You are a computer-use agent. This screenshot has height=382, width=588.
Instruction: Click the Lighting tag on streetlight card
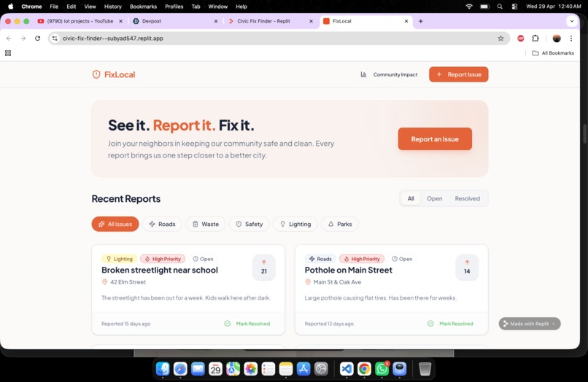click(119, 259)
